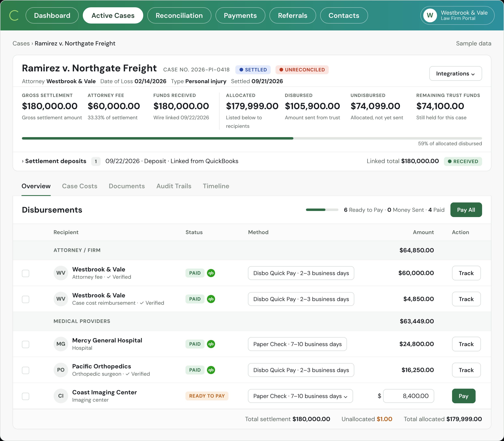Click the READY TO PAY status badge
The width and height of the screenshot is (504, 441).
pos(207,396)
